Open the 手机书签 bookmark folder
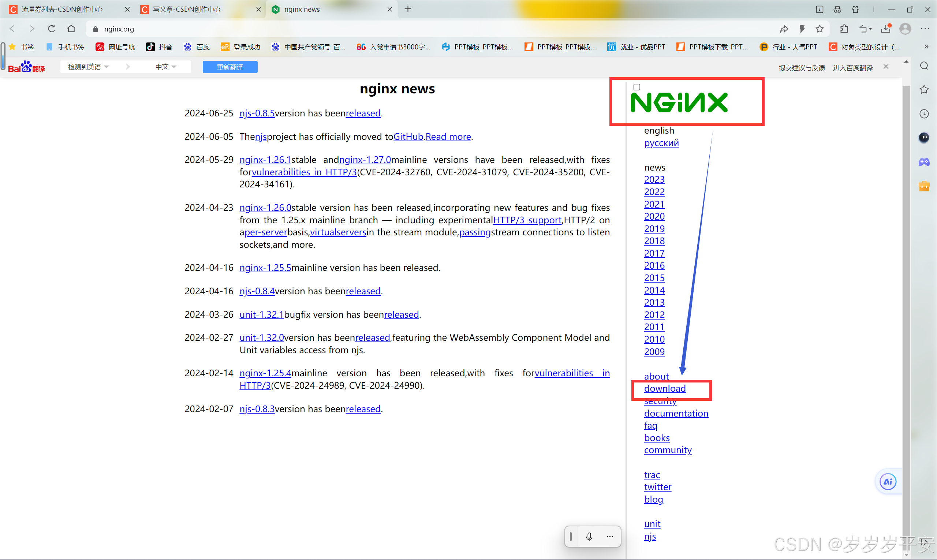This screenshot has width=937, height=560. coord(66,47)
